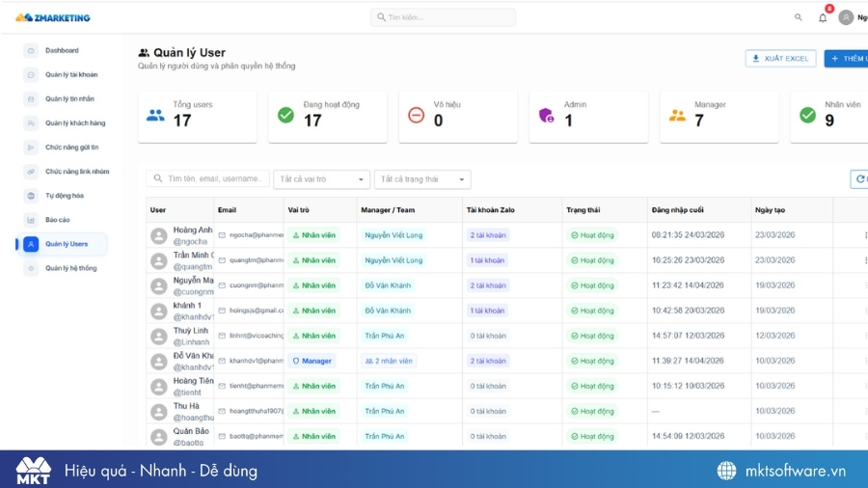Click the MKT logo in bottom banner
Image resolution: width=868 pixels, height=488 pixels.
point(33,471)
